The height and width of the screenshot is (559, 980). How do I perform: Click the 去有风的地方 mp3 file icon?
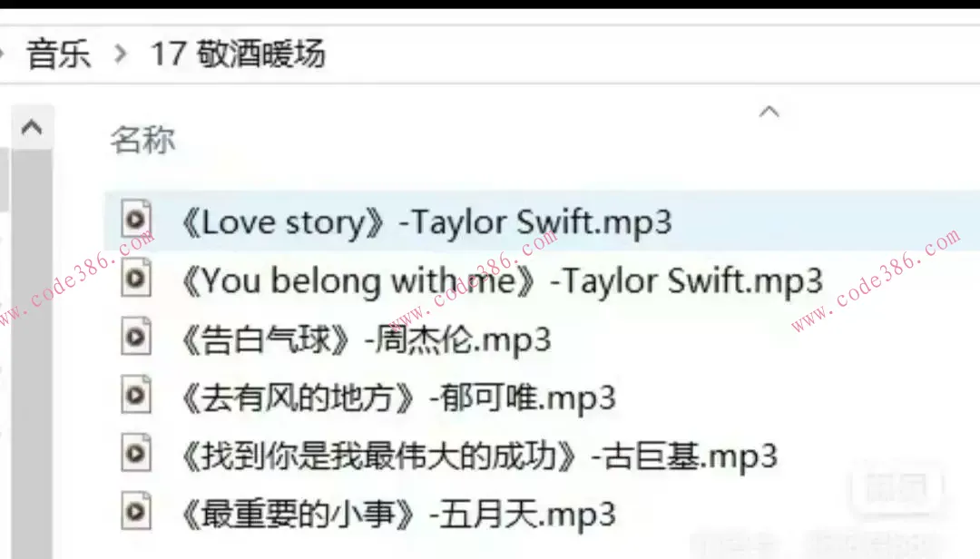click(x=136, y=395)
